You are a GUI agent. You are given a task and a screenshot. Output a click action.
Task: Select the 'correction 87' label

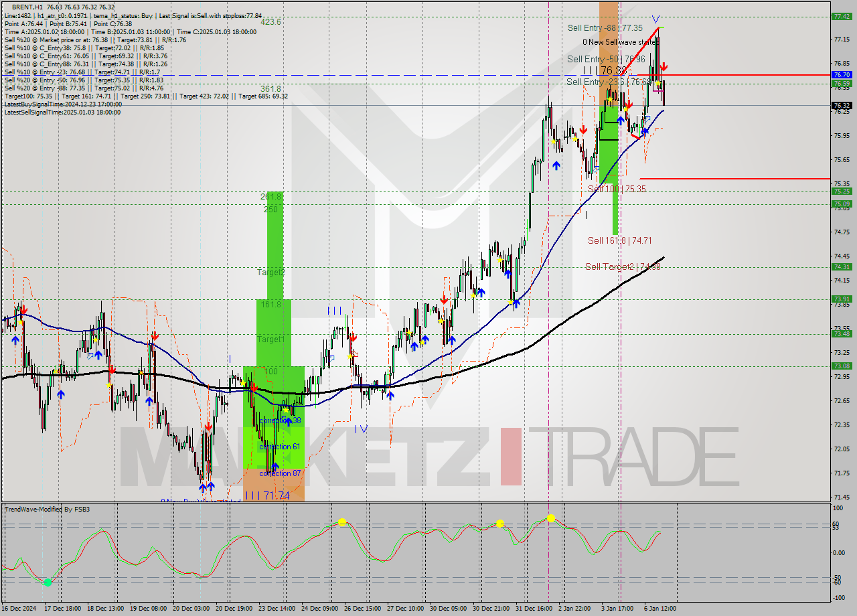click(280, 473)
